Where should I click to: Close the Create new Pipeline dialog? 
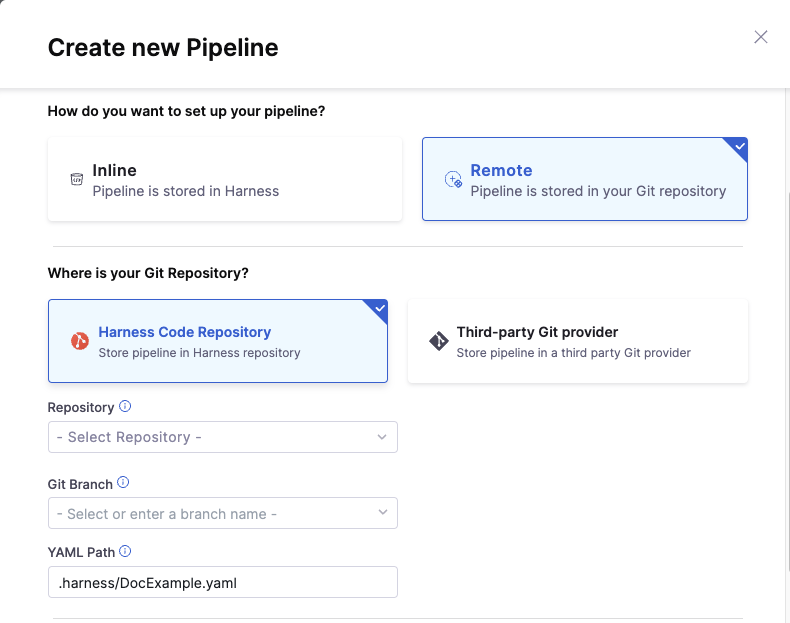(761, 37)
